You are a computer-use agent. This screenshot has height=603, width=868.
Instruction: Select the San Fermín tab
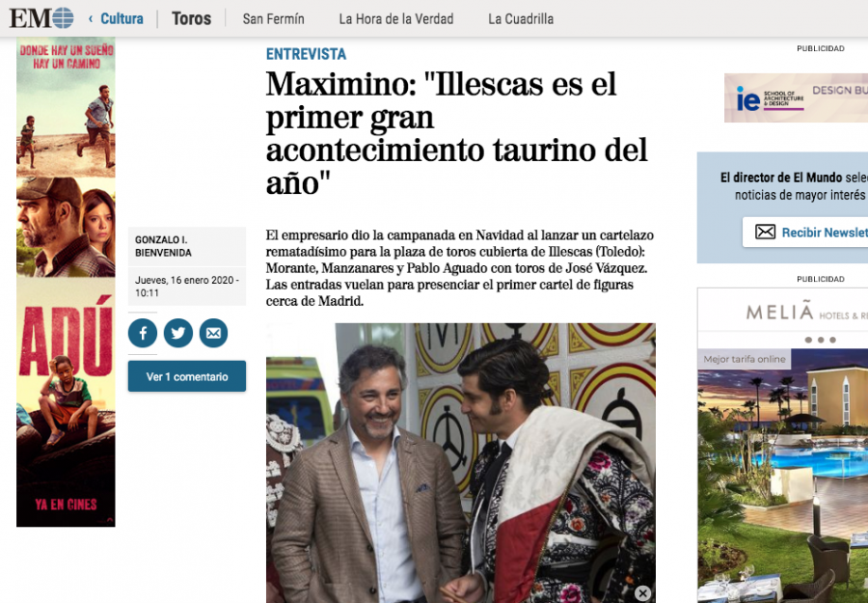pos(274,19)
